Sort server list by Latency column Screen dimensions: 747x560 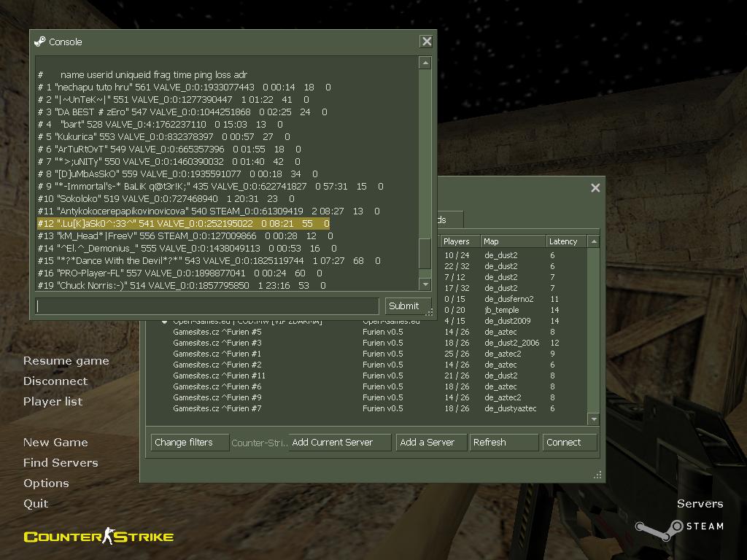(x=565, y=241)
